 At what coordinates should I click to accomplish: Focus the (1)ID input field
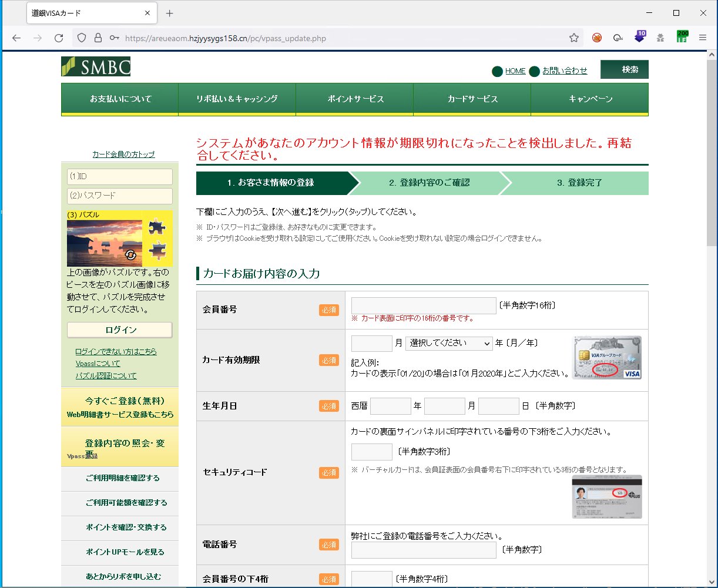pyautogui.click(x=120, y=177)
